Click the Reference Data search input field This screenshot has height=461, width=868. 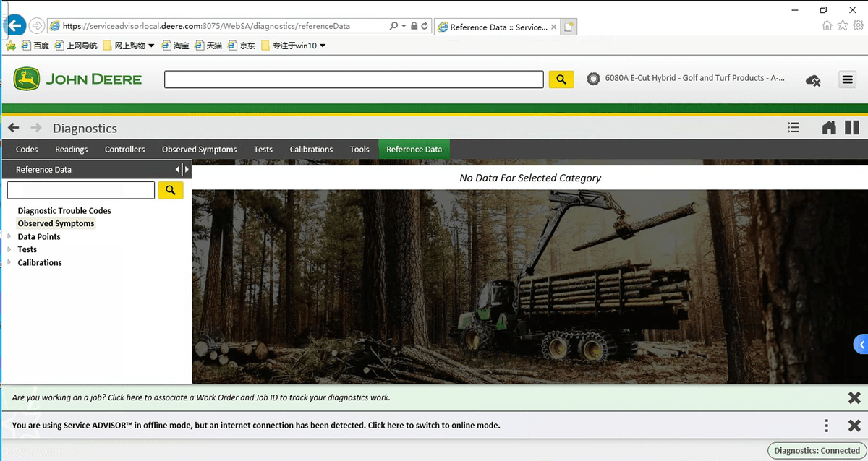(81, 190)
